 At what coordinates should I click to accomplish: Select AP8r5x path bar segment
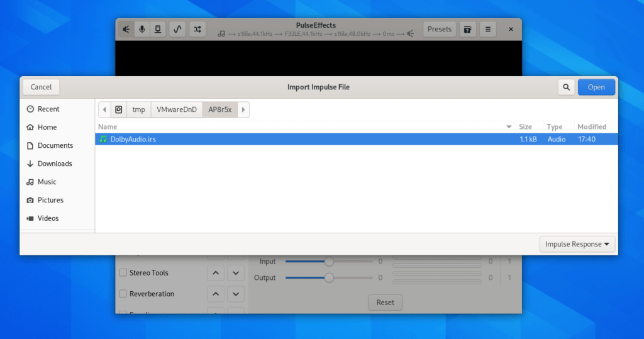(x=219, y=109)
